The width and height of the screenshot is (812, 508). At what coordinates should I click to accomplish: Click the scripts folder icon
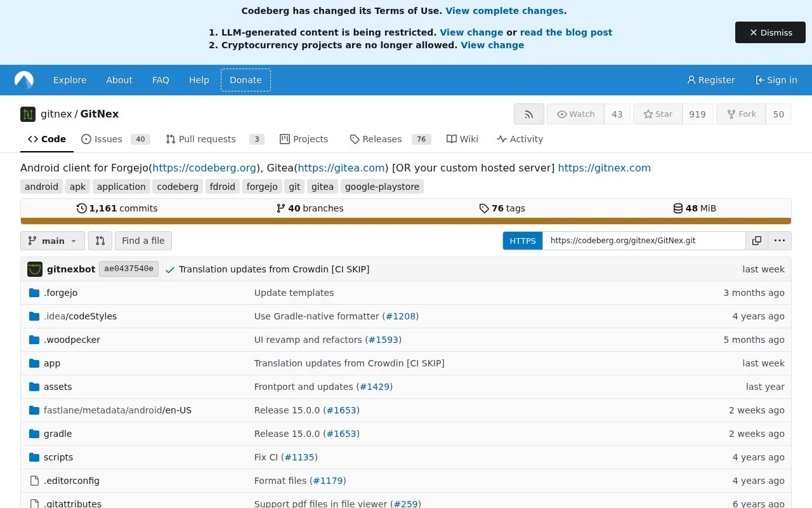[34, 457]
